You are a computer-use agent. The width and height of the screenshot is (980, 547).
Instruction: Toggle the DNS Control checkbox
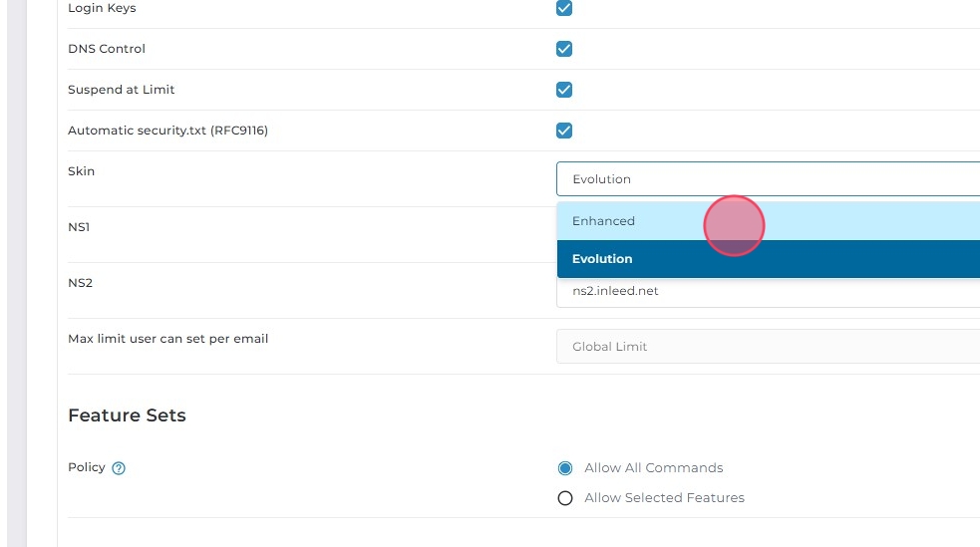coord(564,49)
